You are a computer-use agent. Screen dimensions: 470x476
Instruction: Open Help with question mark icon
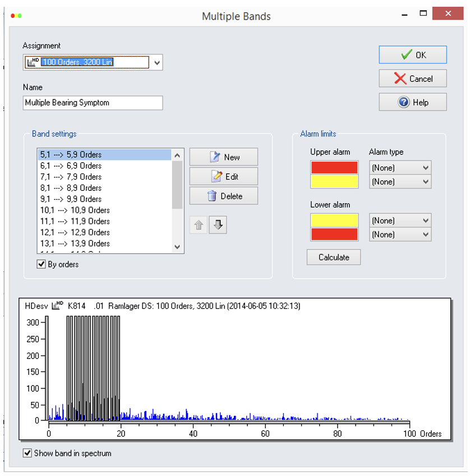click(413, 102)
